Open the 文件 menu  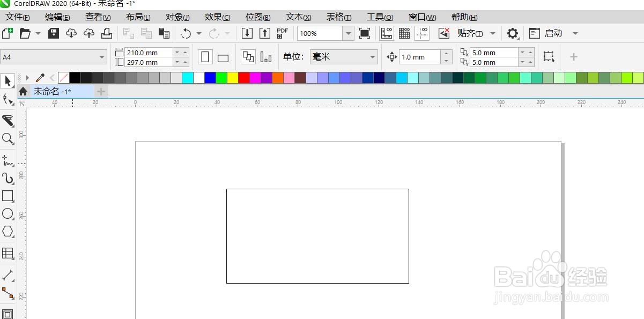pos(18,17)
